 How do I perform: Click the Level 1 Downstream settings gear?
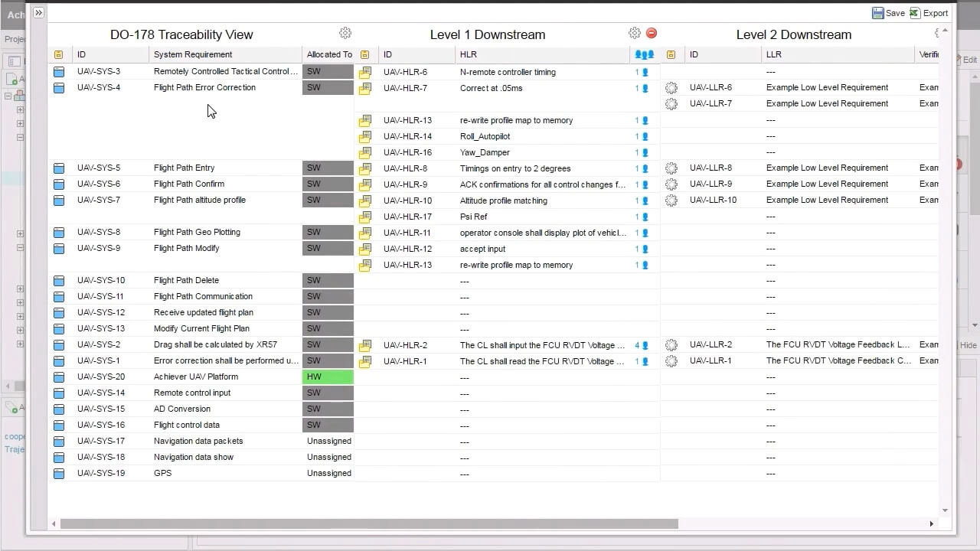634,33
